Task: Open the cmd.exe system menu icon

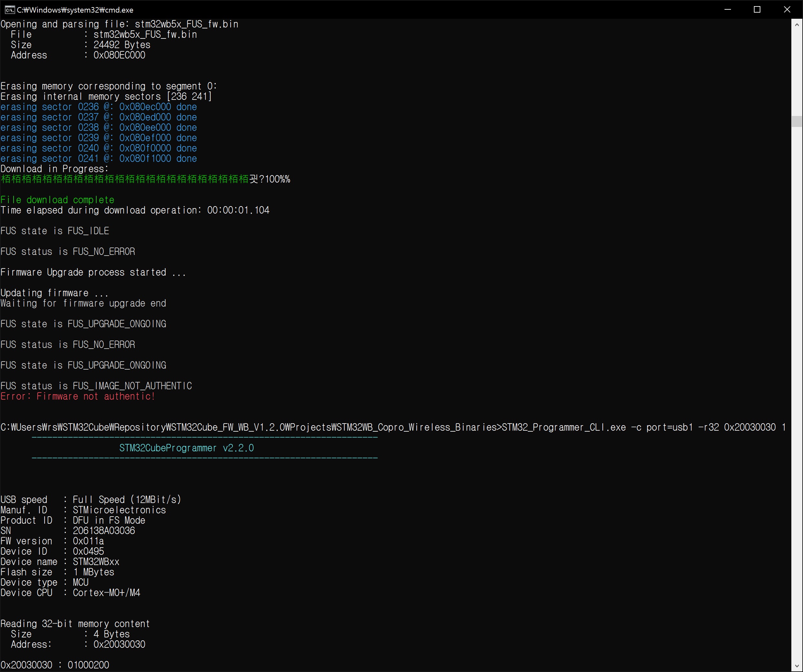Action: 9,10
